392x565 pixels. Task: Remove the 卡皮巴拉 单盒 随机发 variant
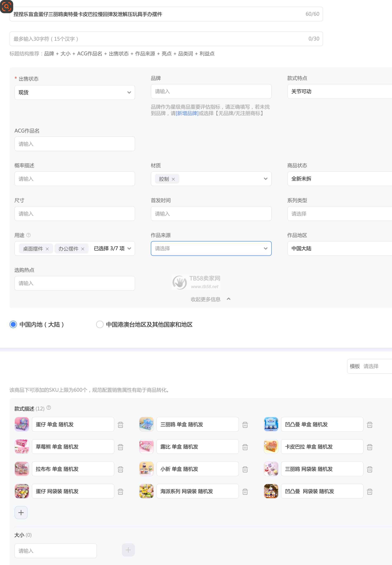369,447
